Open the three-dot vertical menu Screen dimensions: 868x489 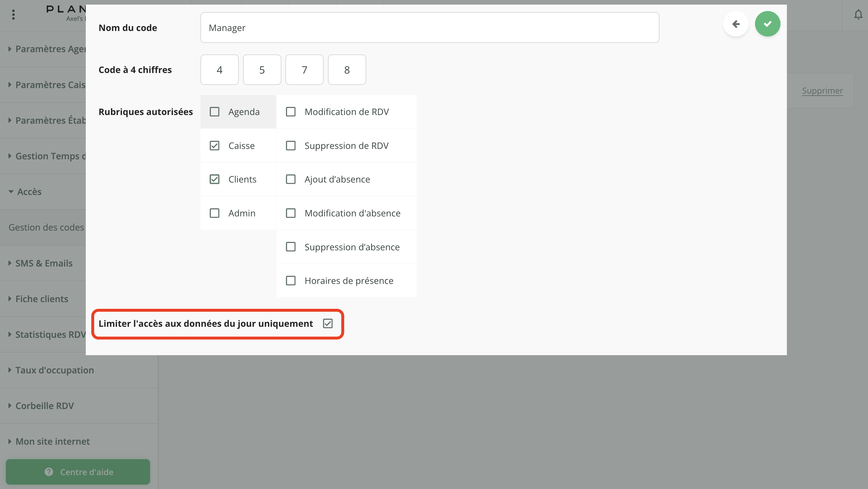pyautogui.click(x=14, y=14)
